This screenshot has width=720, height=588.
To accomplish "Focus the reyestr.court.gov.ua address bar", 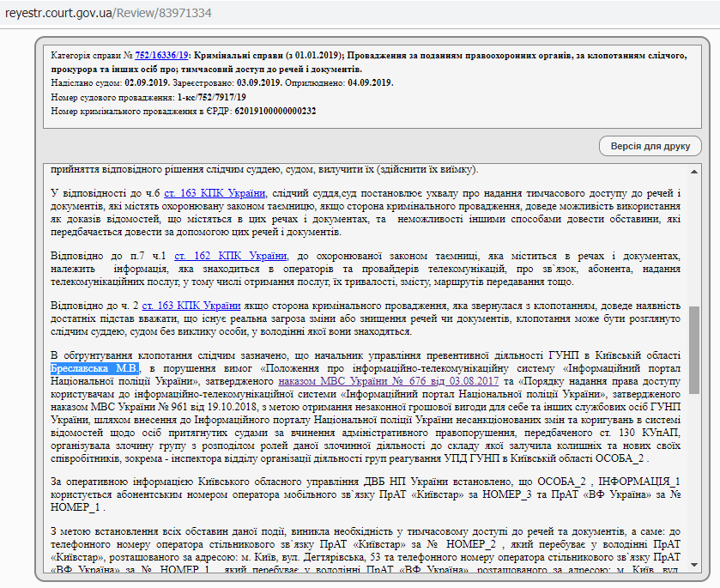I will click(x=109, y=14).
